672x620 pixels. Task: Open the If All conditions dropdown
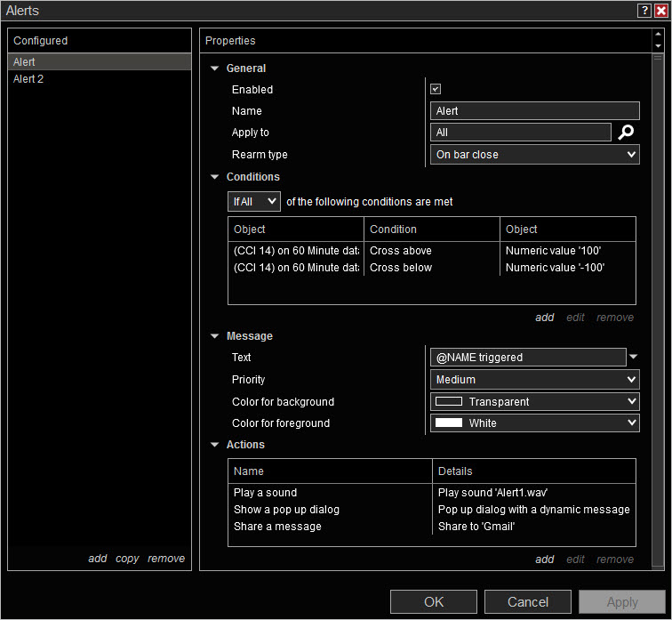click(254, 202)
